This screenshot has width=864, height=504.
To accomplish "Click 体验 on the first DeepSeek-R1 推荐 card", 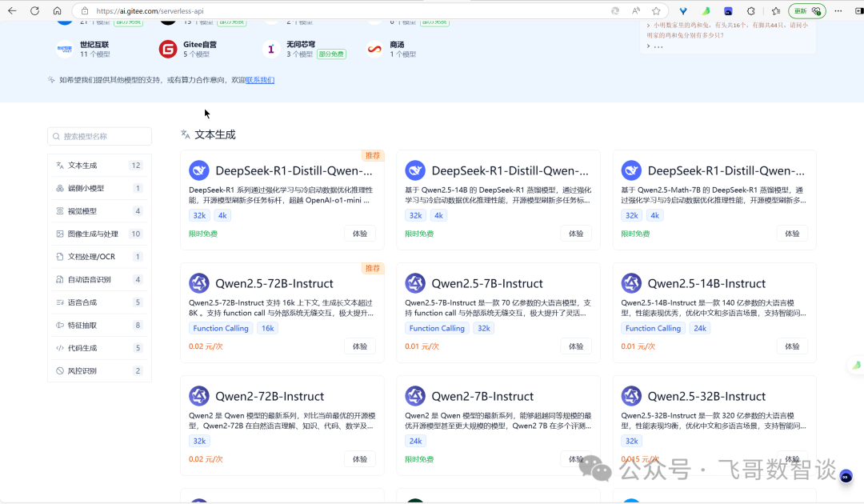I will [x=360, y=234].
